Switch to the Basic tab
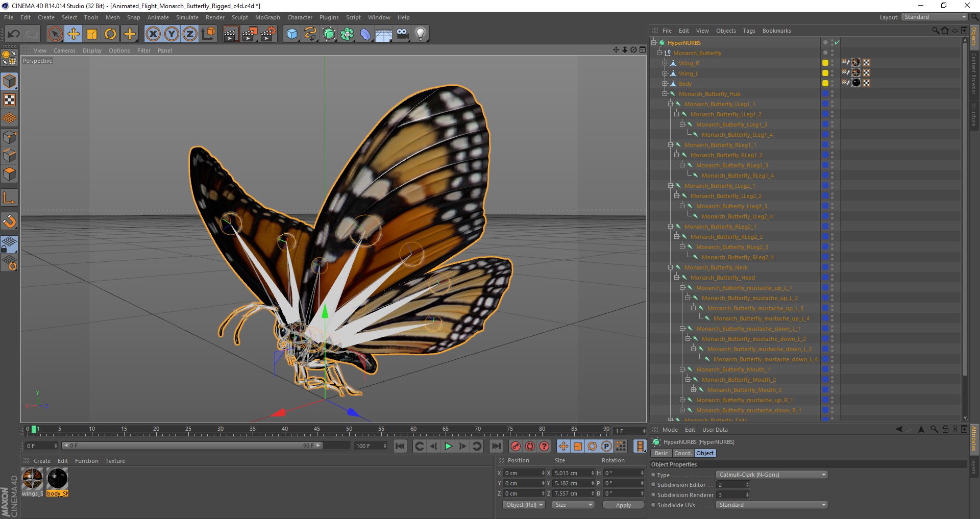Viewport: 980px width, 519px height. 661,453
